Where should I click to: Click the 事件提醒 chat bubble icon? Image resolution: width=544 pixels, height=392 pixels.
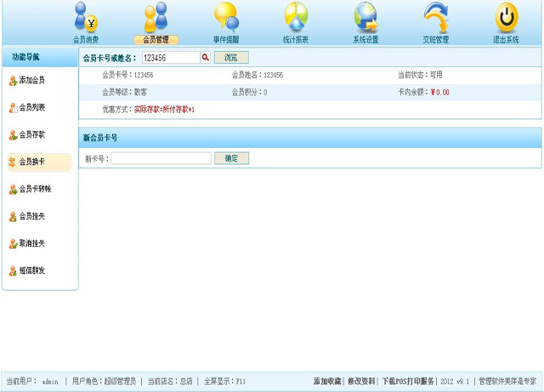click(226, 17)
